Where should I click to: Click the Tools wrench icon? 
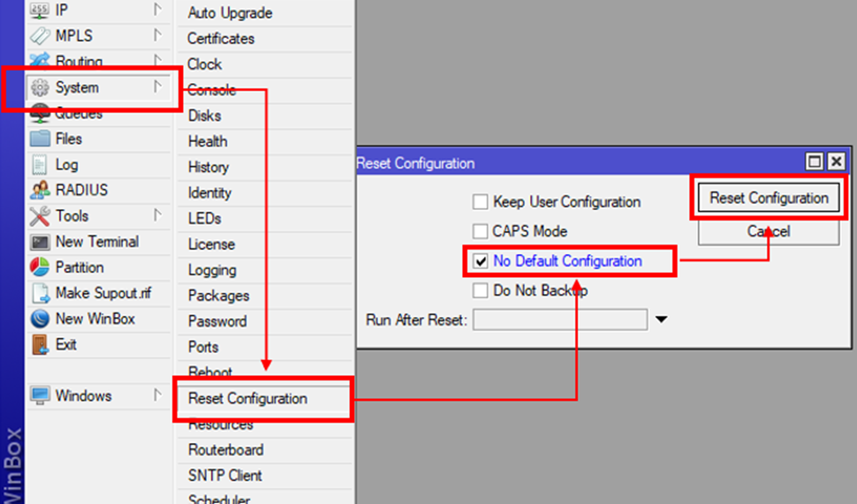(40, 216)
